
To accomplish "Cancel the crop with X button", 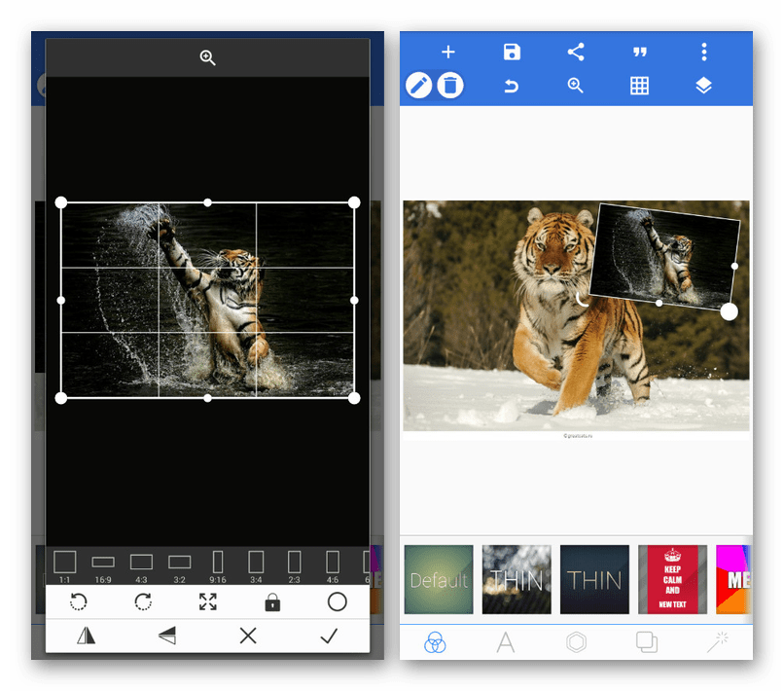I will [248, 636].
